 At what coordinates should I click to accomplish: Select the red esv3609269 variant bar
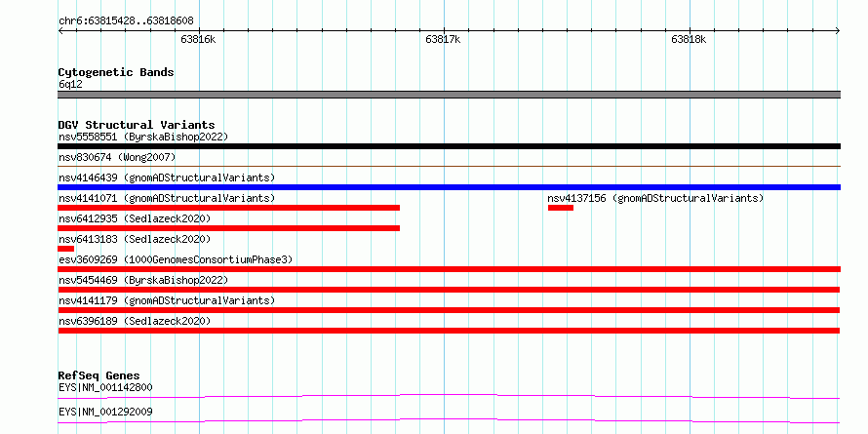449,269
